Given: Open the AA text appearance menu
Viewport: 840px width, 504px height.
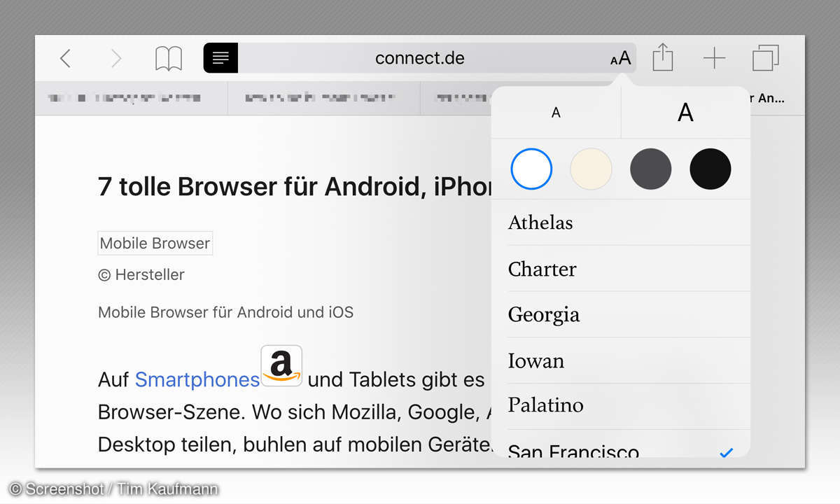Looking at the screenshot, I should [x=620, y=58].
